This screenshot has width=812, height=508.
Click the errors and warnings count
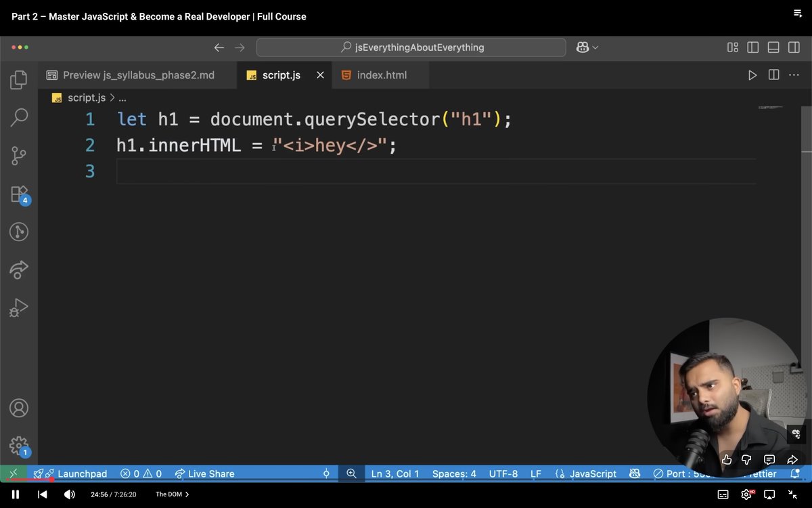[x=141, y=473]
